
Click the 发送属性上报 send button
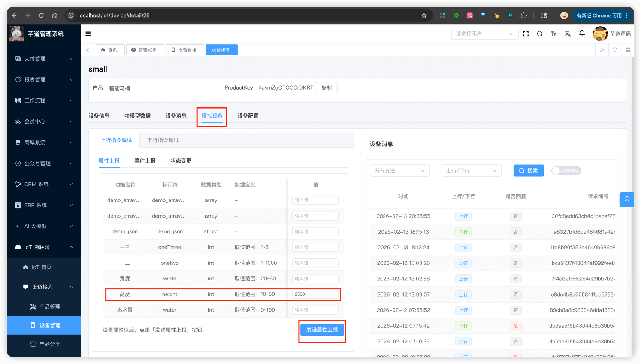322,330
